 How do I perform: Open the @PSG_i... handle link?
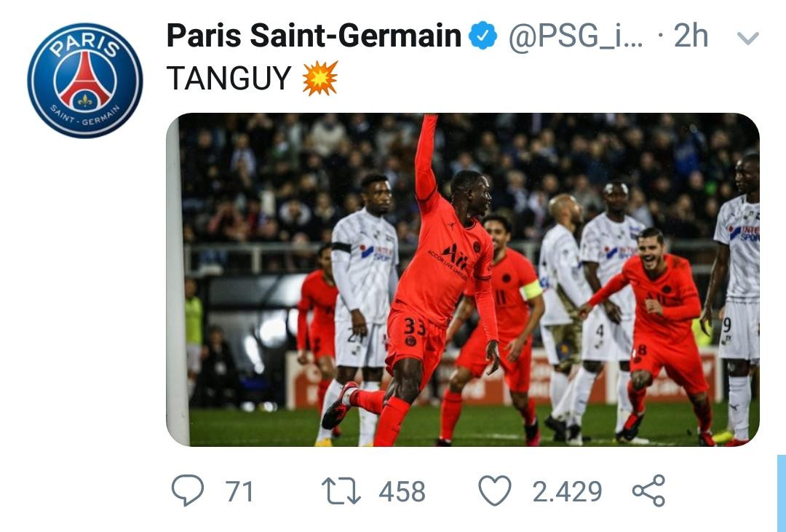(576, 36)
